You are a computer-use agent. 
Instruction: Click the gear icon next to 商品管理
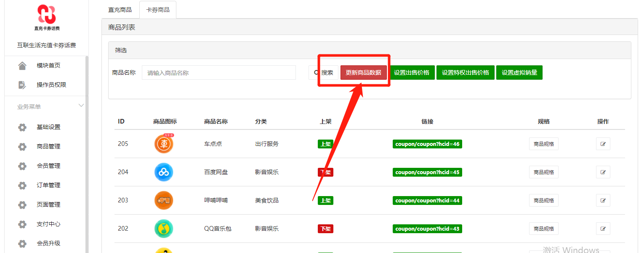[x=22, y=146]
